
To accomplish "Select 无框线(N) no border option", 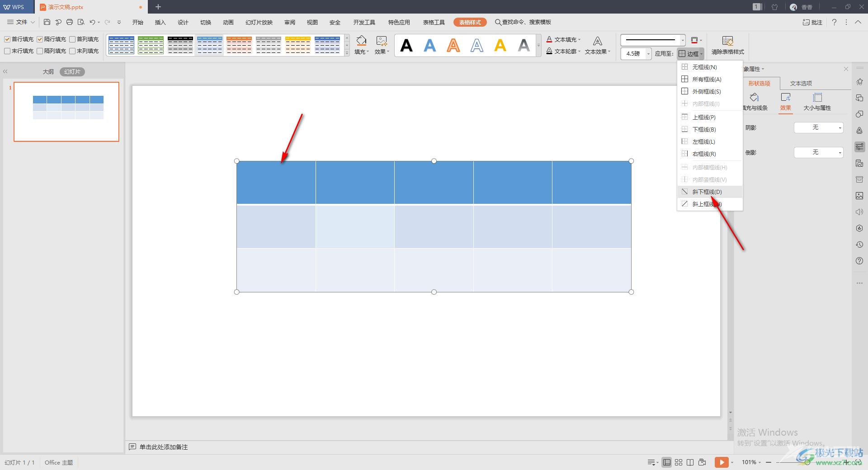I will coord(710,67).
